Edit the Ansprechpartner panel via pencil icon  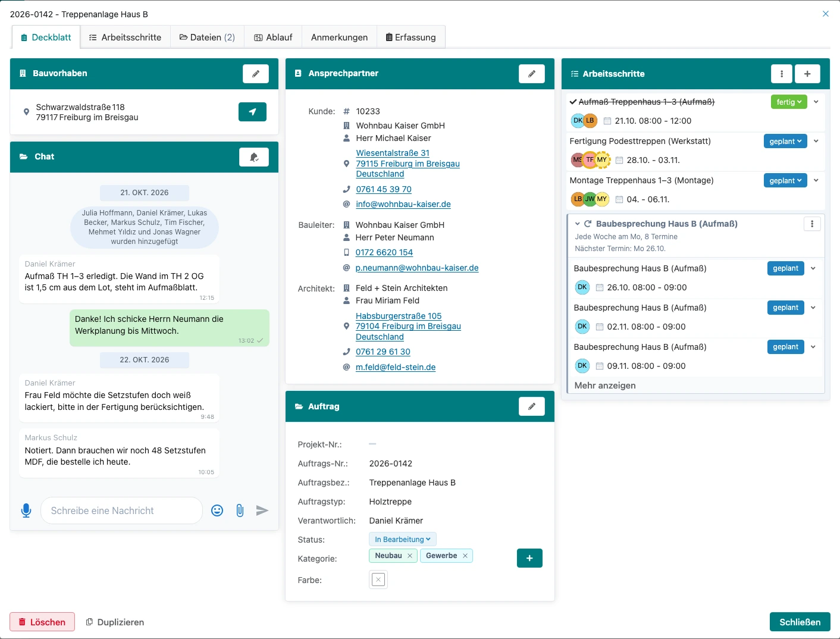click(x=532, y=74)
